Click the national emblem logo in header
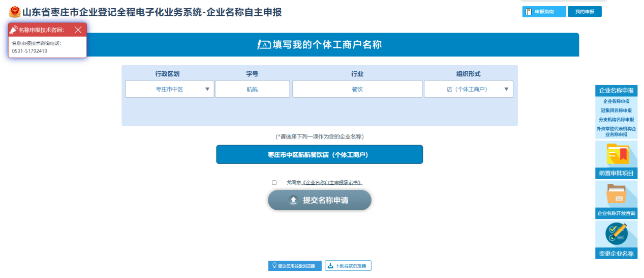This screenshot has width=644, height=278. coord(15,12)
